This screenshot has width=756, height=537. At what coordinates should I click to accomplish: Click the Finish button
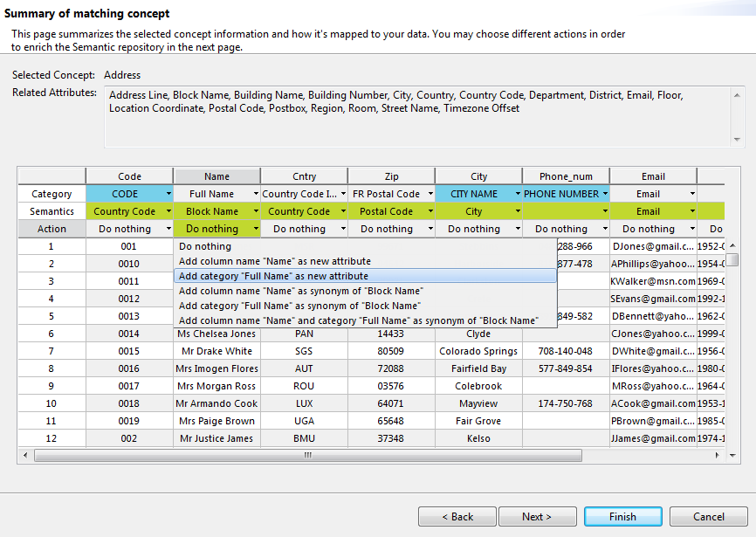(622, 516)
